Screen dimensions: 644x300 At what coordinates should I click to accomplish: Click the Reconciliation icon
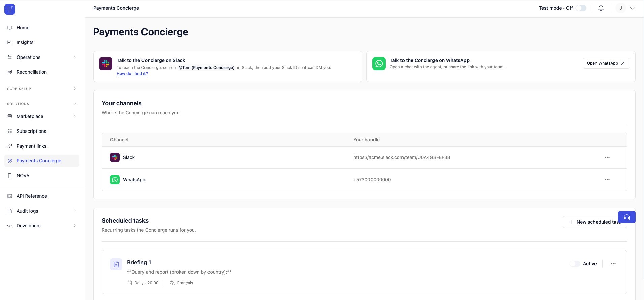pos(10,72)
